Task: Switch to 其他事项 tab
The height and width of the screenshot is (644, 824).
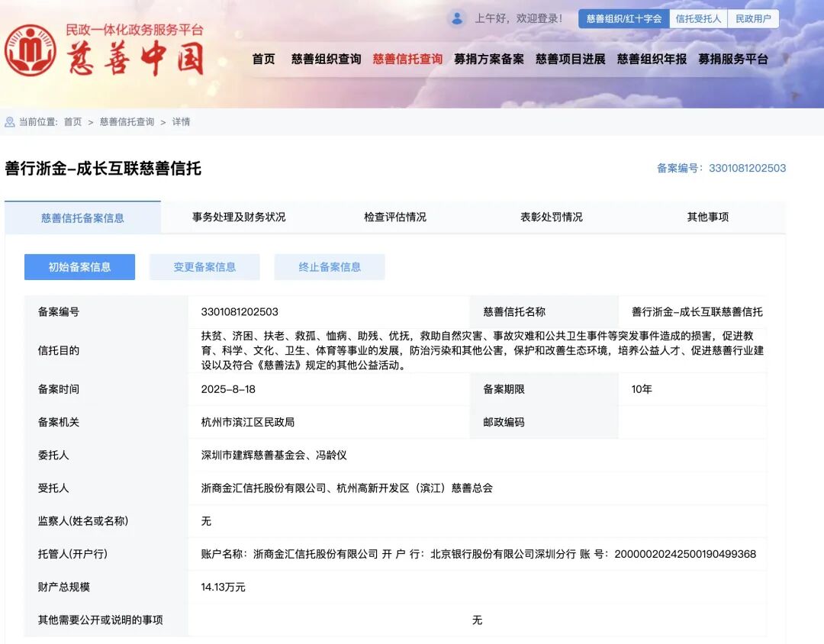Action: click(x=707, y=217)
